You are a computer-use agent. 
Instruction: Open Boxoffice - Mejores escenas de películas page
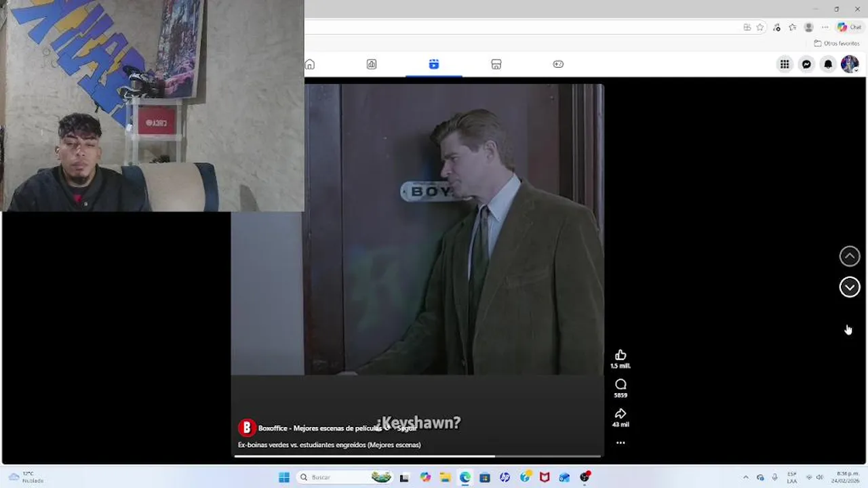pyautogui.click(x=320, y=428)
